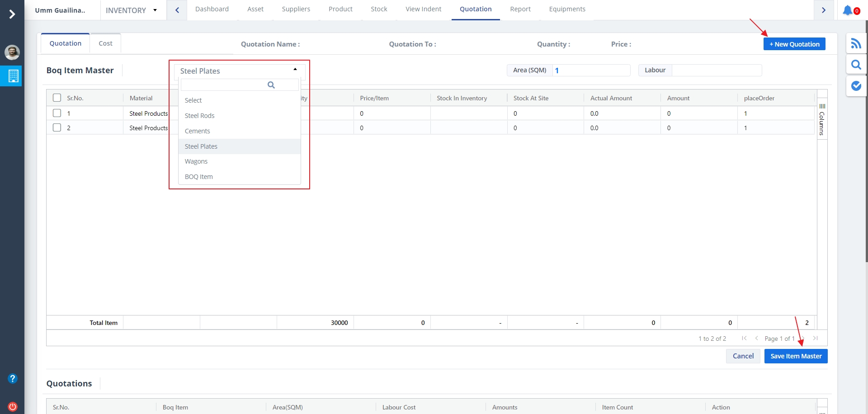Open the Suppliers menu item
The width and height of the screenshot is (868, 414).
pyautogui.click(x=296, y=9)
